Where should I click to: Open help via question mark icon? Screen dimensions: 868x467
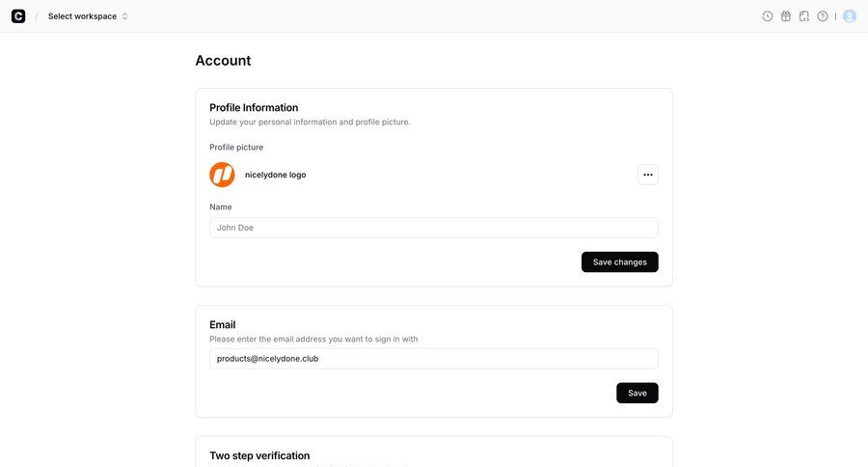point(823,16)
